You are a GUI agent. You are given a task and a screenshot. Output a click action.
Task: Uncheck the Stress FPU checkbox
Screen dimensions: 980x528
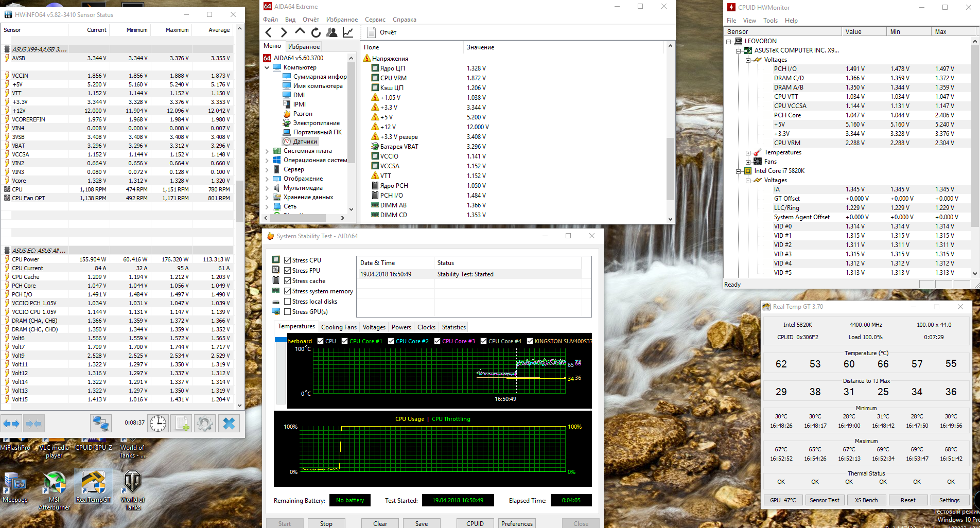(288, 271)
